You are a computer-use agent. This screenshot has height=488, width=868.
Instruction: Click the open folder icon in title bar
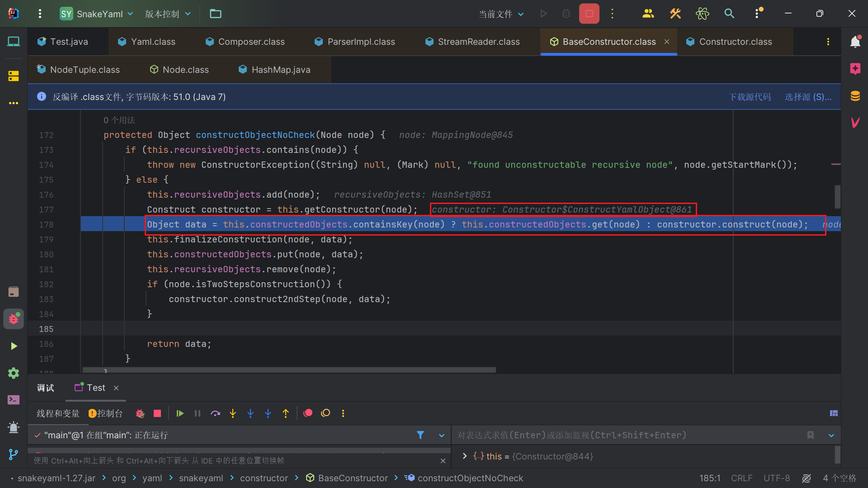tap(216, 14)
